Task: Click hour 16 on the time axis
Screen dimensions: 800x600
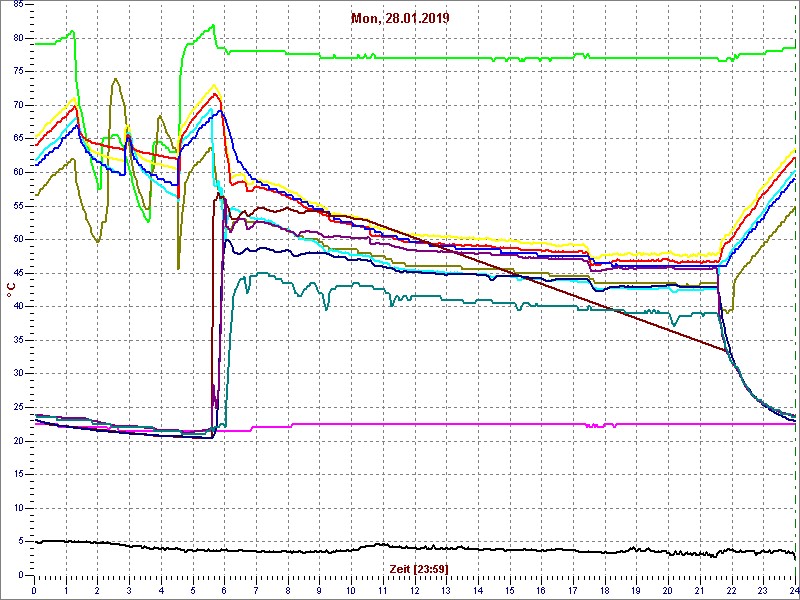Action: pyautogui.click(x=541, y=590)
